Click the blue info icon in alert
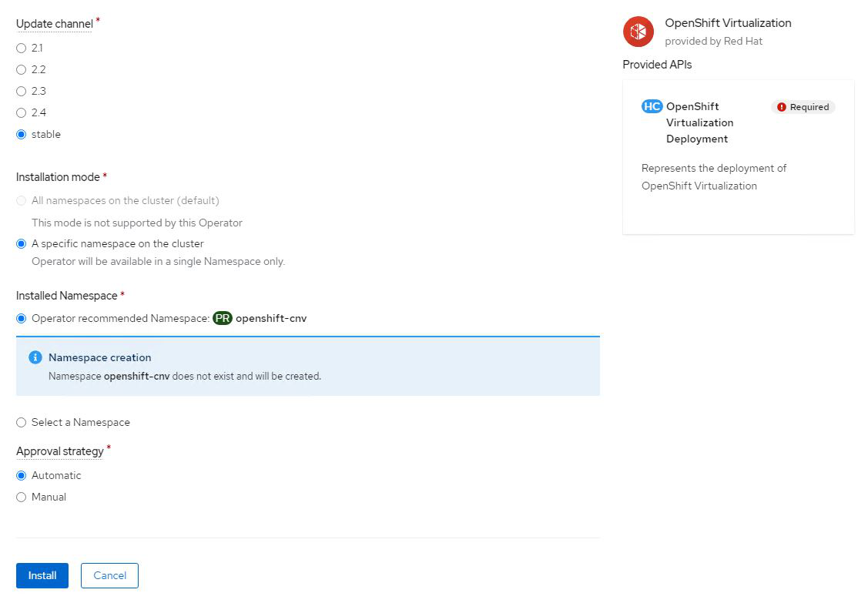Image resolution: width=868 pixels, height=603 pixels. pyautogui.click(x=35, y=357)
